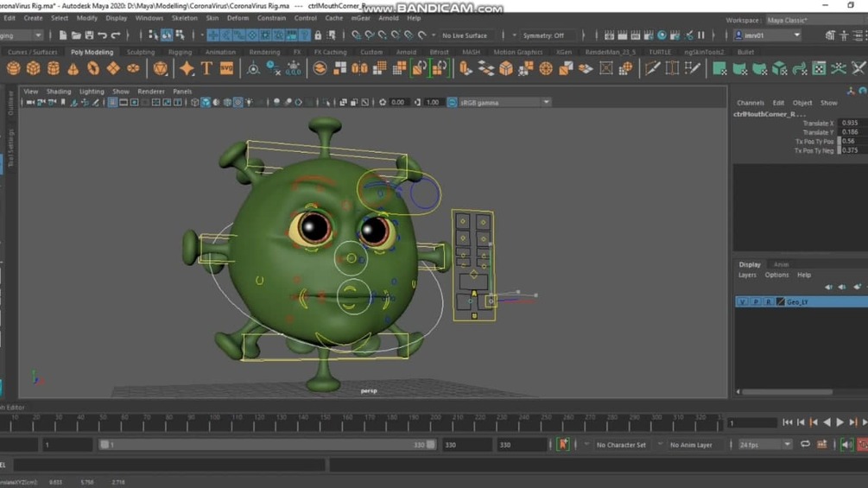Click the polygon sphere shelf icon

click(x=14, y=69)
